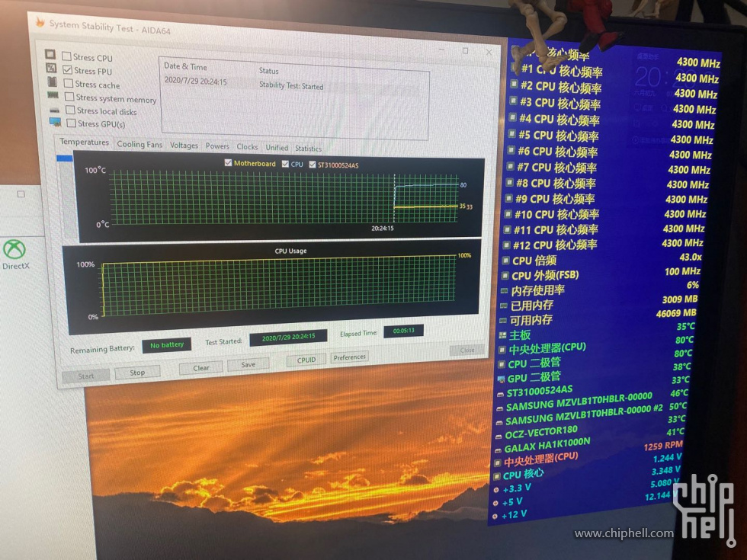The image size is (747, 560).
Task: Uncheck the Stress FPU checkbox
Action: click(68, 69)
